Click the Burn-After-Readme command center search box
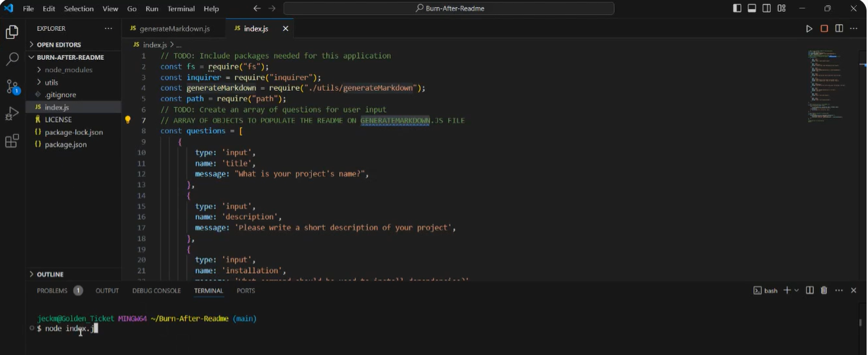The width and height of the screenshot is (868, 355). 449,8
